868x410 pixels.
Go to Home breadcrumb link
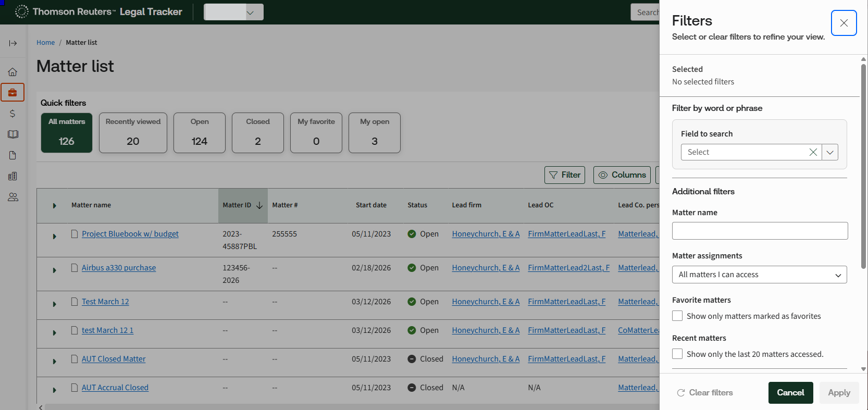[x=45, y=43]
